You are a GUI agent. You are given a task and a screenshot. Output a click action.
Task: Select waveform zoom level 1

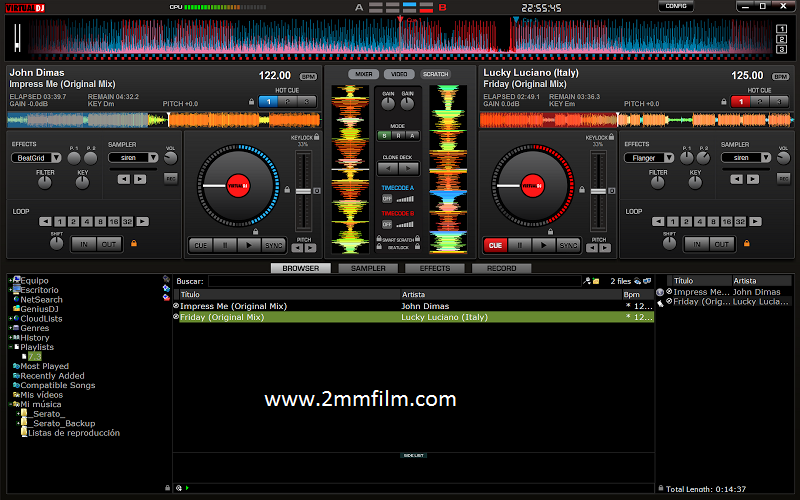[x=781, y=29]
